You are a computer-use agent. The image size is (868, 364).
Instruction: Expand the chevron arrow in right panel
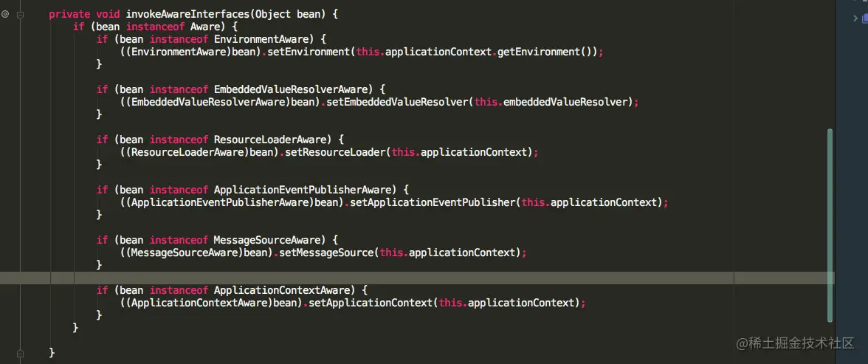point(855,18)
